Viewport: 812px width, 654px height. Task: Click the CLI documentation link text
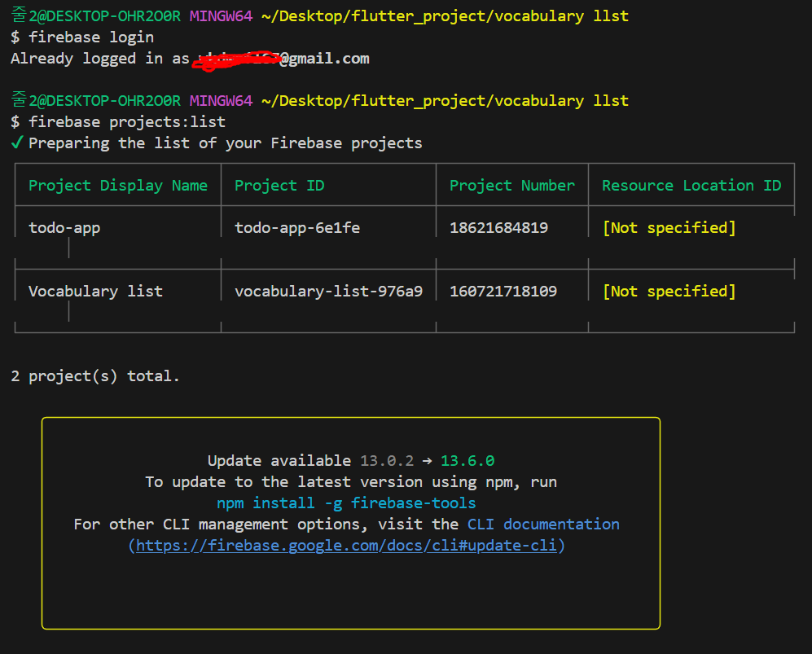543,524
